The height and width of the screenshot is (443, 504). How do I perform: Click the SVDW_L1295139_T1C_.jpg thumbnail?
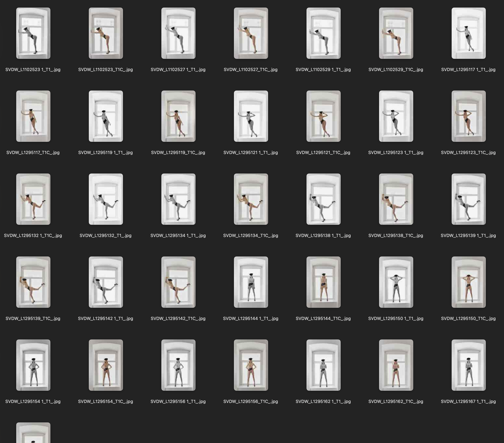click(x=33, y=282)
